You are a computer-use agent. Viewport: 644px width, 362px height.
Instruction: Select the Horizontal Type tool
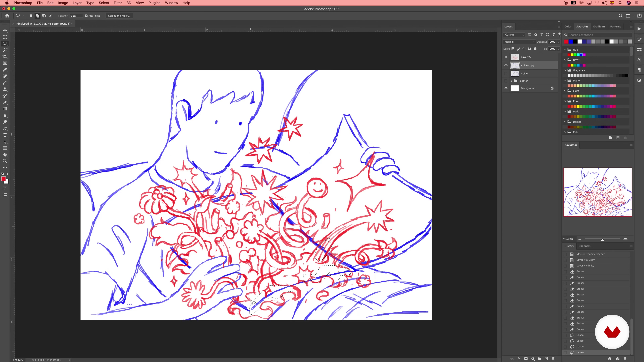click(5, 135)
